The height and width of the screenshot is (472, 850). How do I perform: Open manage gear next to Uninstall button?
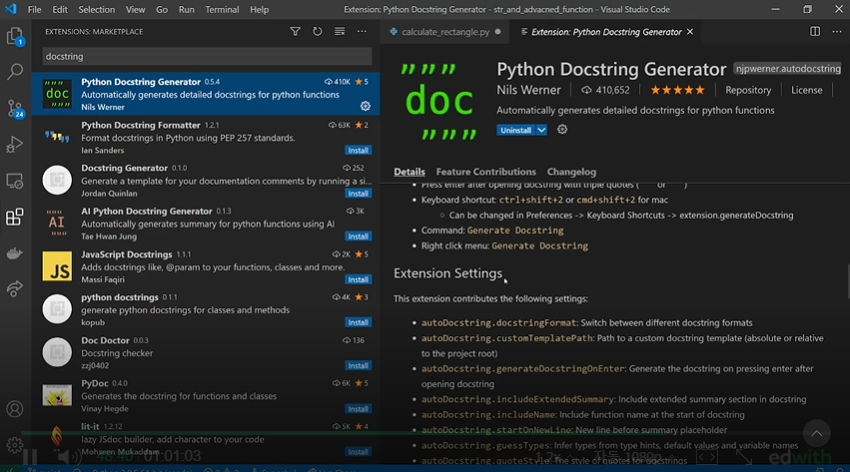click(562, 130)
